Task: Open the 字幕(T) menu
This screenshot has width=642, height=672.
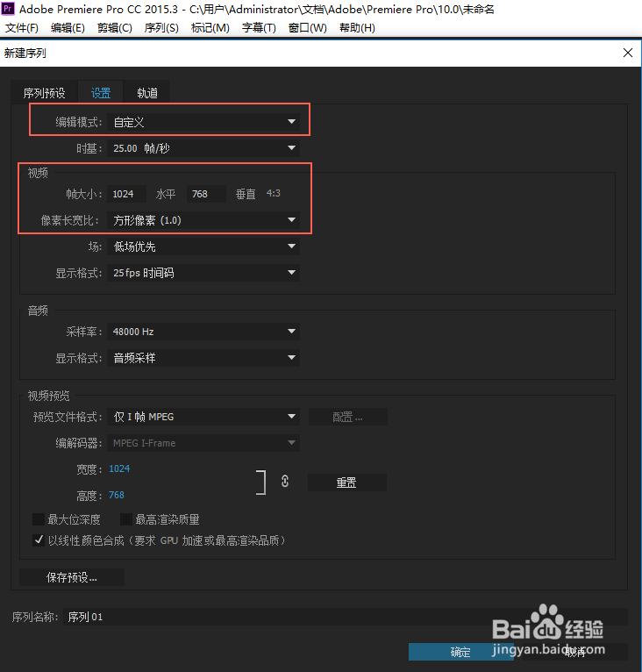Action: (x=259, y=28)
